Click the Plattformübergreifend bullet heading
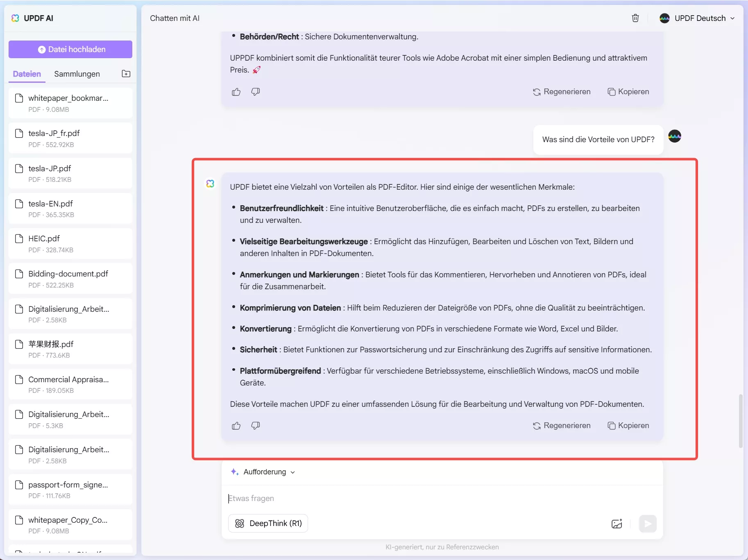The image size is (748, 560). tap(281, 371)
